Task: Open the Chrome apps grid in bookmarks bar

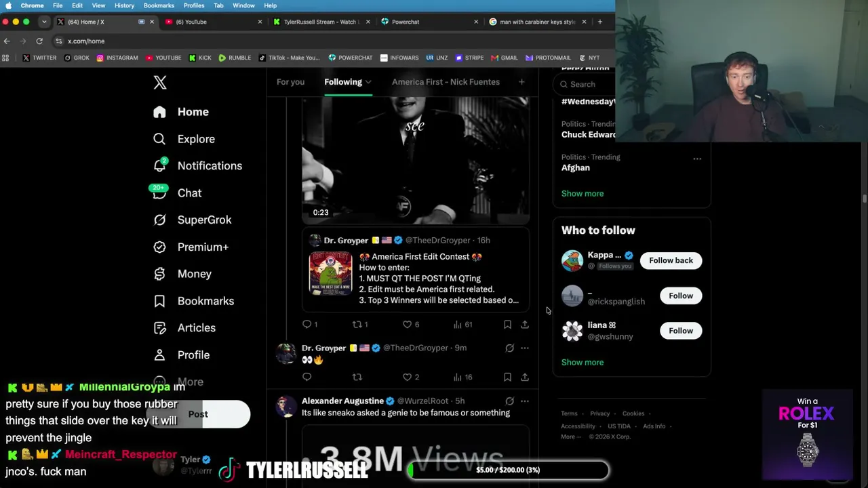Action: [6, 58]
